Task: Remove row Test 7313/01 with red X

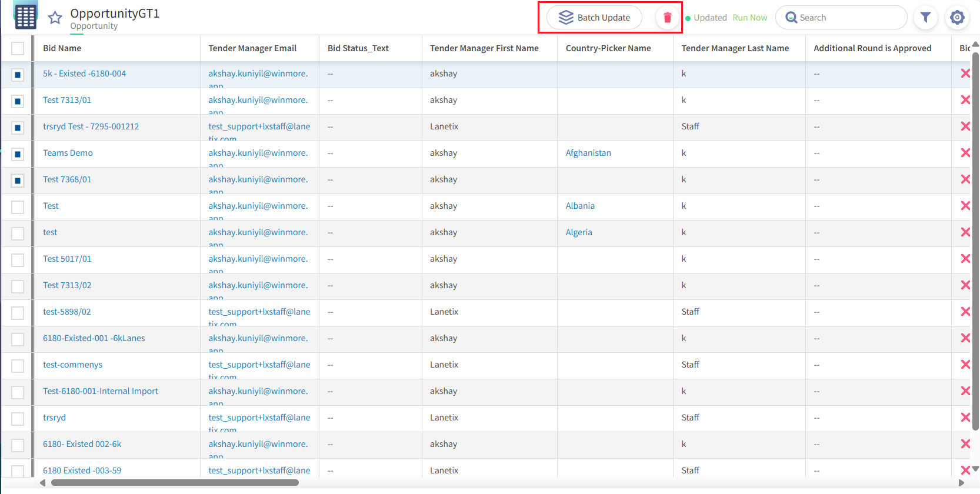Action: click(x=965, y=100)
